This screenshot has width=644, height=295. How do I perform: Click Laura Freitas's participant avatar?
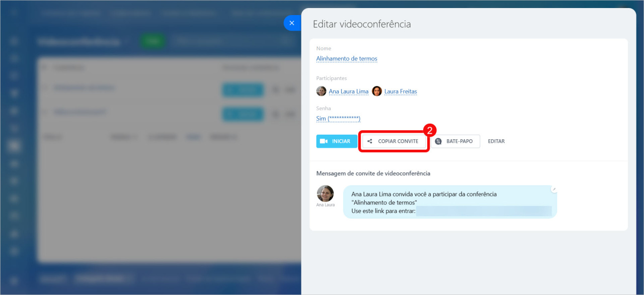pyautogui.click(x=377, y=91)
